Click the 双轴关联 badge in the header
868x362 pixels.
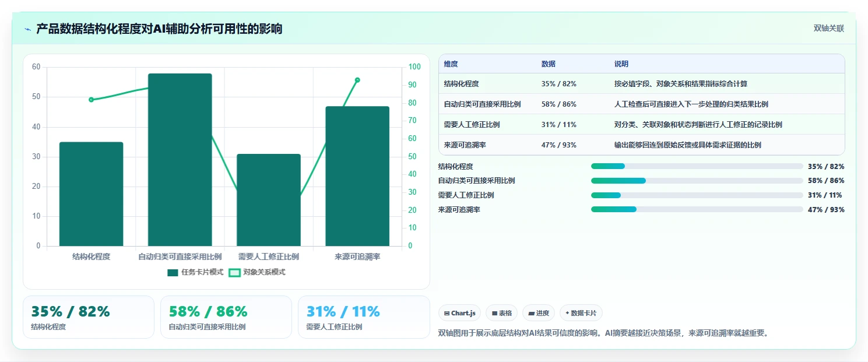pyautogui.click(x=829, y=28)
